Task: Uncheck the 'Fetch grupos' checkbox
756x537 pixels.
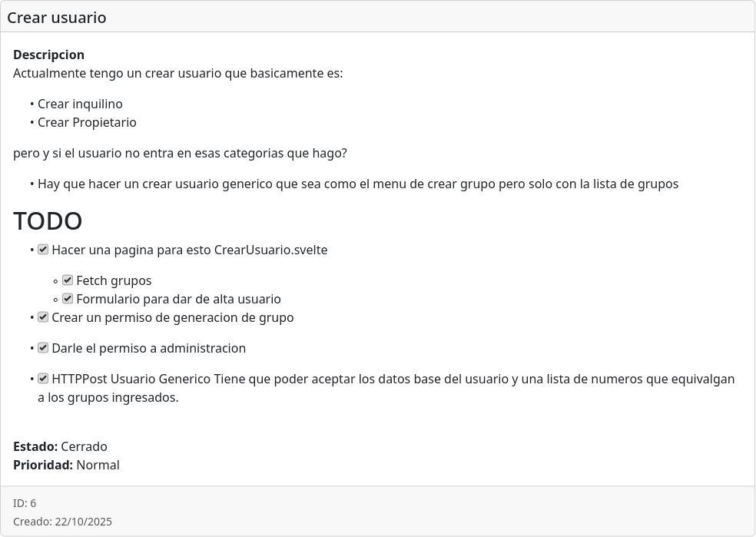Action: pos(68,280)
